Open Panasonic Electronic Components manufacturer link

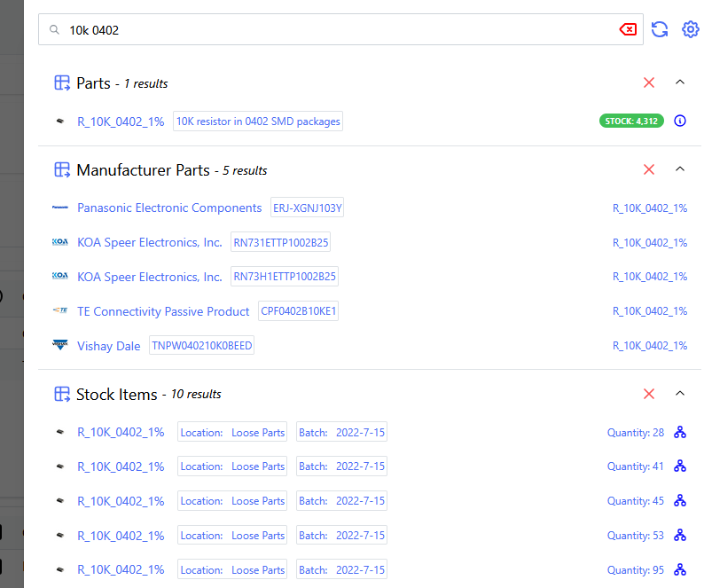coord(169,208)
